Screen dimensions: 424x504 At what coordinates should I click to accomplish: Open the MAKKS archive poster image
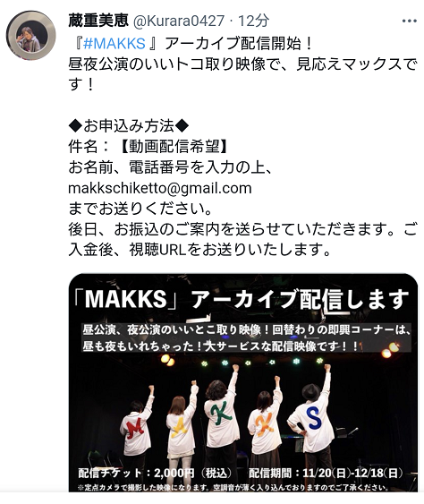click(x=243, y=382)
